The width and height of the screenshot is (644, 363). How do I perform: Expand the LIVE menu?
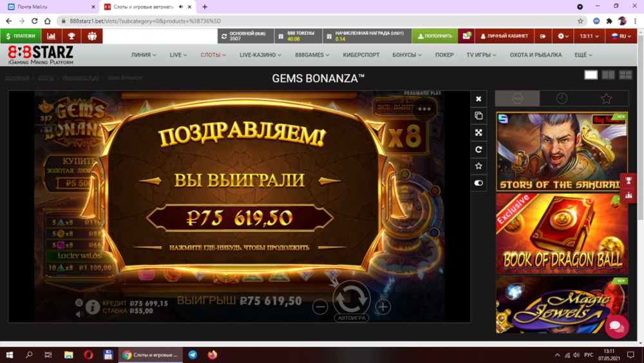point(178,55)
